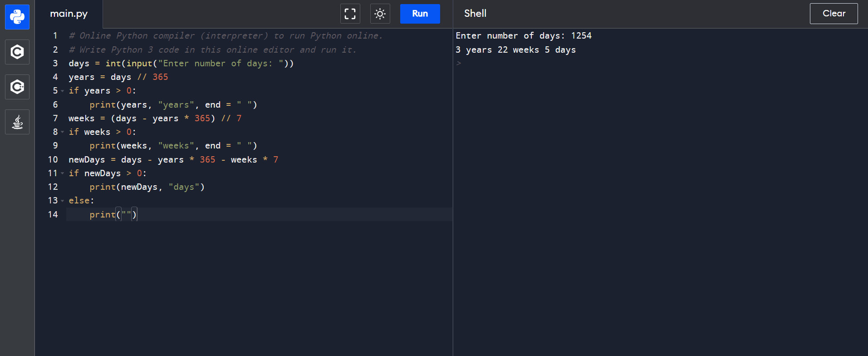Place cursor at end of line 14 print
868x356 pixels.
click(x=137, y=214)
